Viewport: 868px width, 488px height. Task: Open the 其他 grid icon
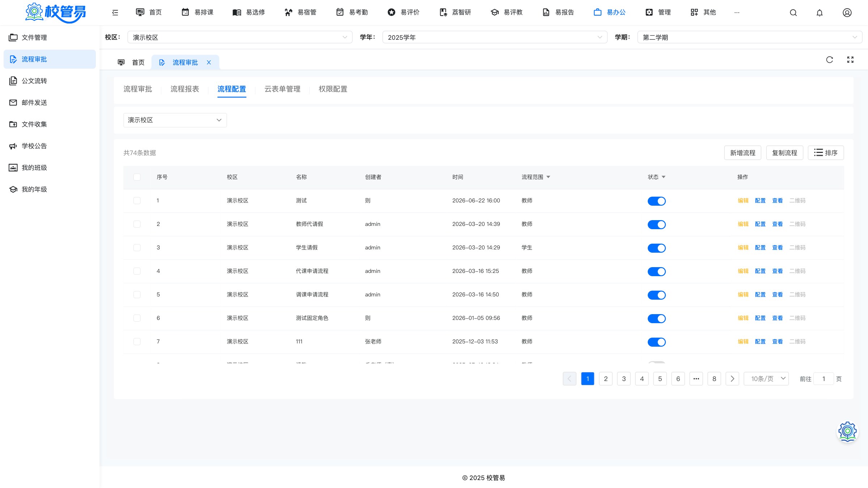pyautogui.click(x=694, y=12)
